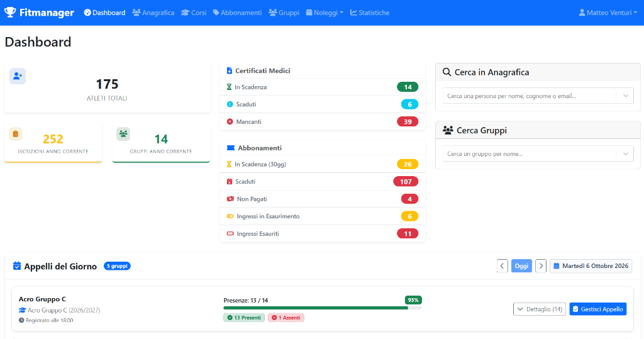Click the 107 badge for abbonamenti Scaduti
The width and height of the screenshot is (644, 339).
[406, 182]
